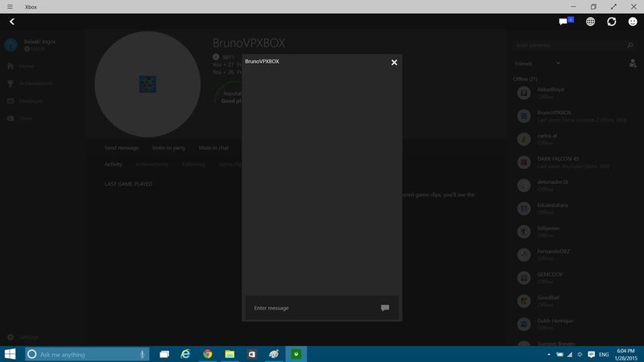Toggle full-screen with the diagonal arrows icon

tap(613, 6)
